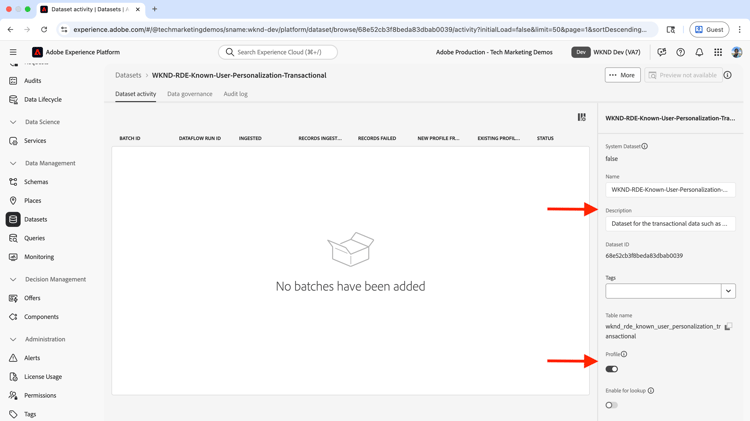Open Tags in the sidebar
750x421 pixels.
30,414
